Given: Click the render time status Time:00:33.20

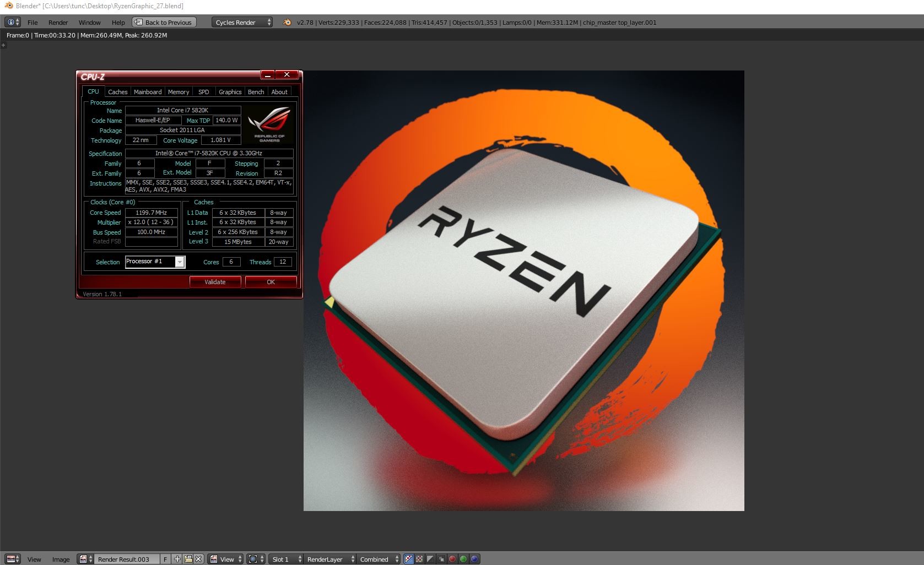Looking at the screenshot, I should coord(54,35).
